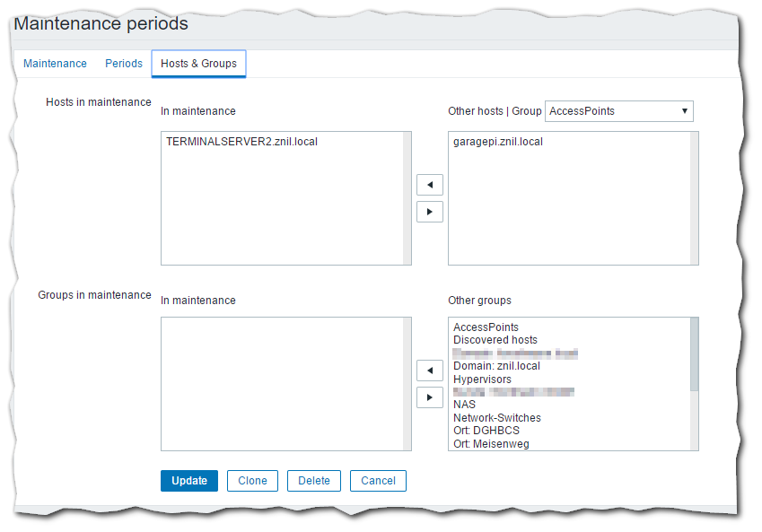Viewport: 762px width, 532px height.
Task: Select Domain: znil.local group
Action: 496,366
